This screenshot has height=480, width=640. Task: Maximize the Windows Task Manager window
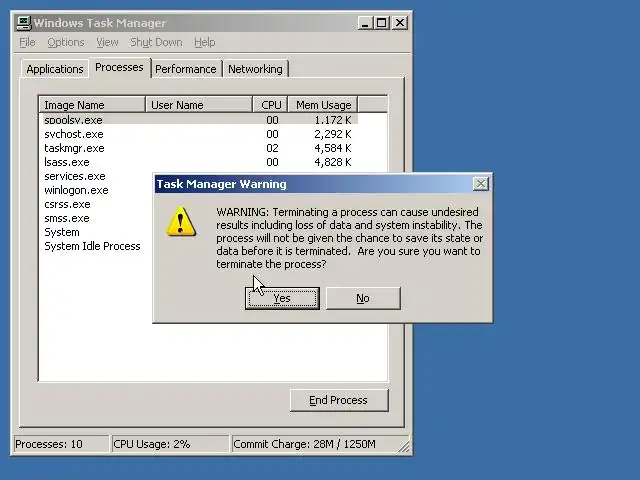pos(382,23)
